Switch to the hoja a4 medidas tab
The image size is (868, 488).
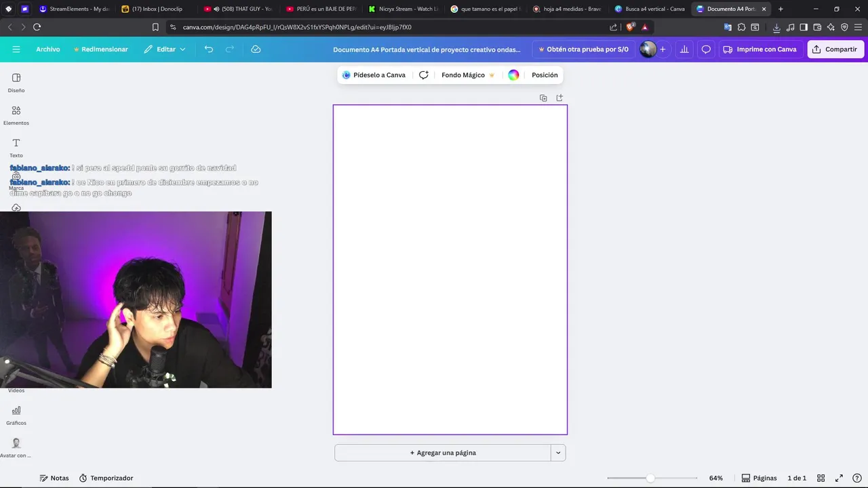tap(567, 9)
